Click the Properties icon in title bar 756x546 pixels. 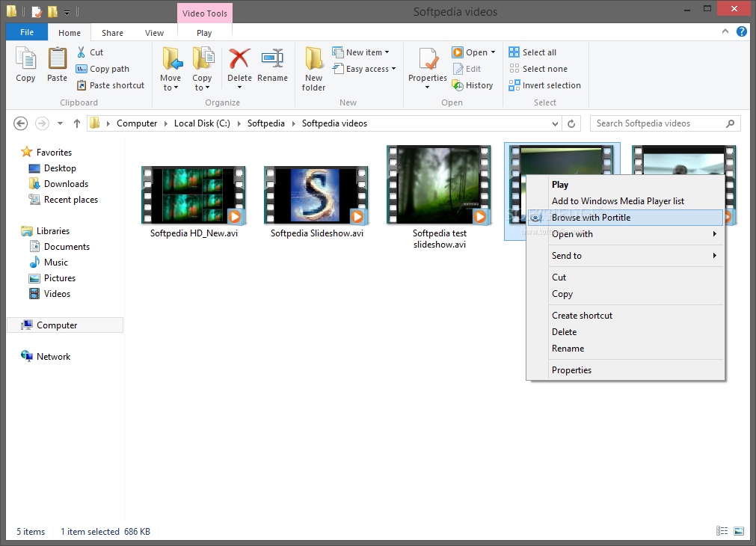tap(37, 10)
